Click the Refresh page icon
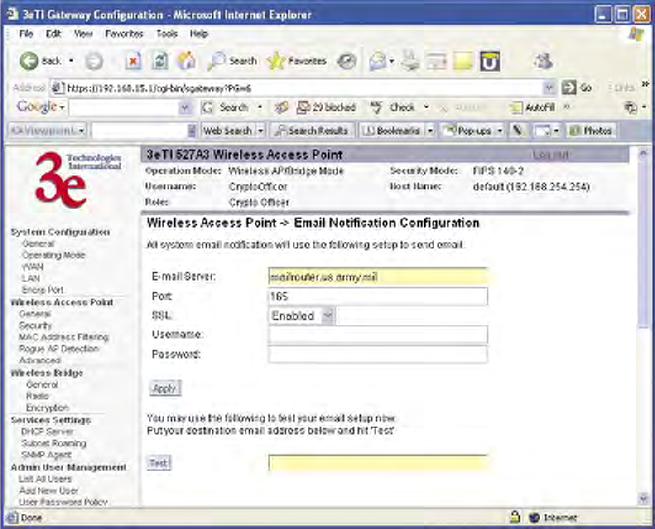 click(x=160, y=61)
